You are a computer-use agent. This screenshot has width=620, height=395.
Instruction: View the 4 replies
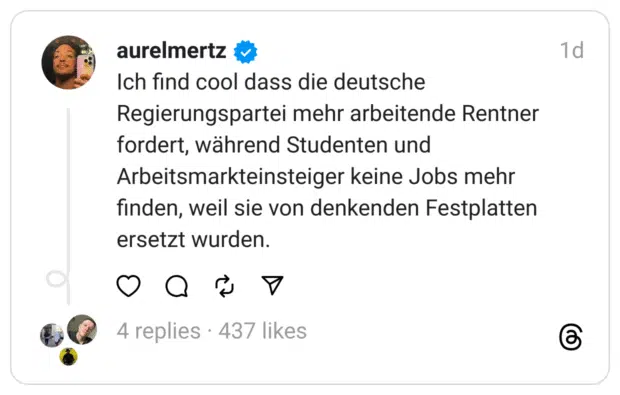[159, 331]
